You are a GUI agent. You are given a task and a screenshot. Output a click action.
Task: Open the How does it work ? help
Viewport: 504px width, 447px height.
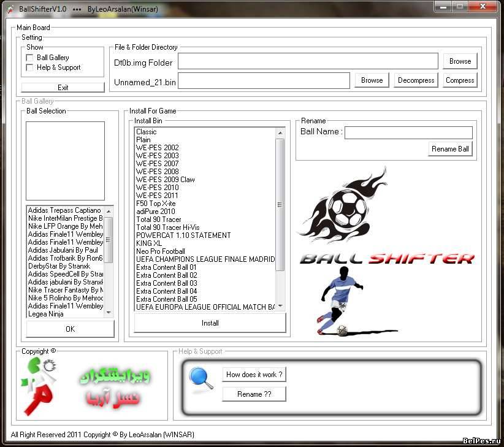click(254, 375)
